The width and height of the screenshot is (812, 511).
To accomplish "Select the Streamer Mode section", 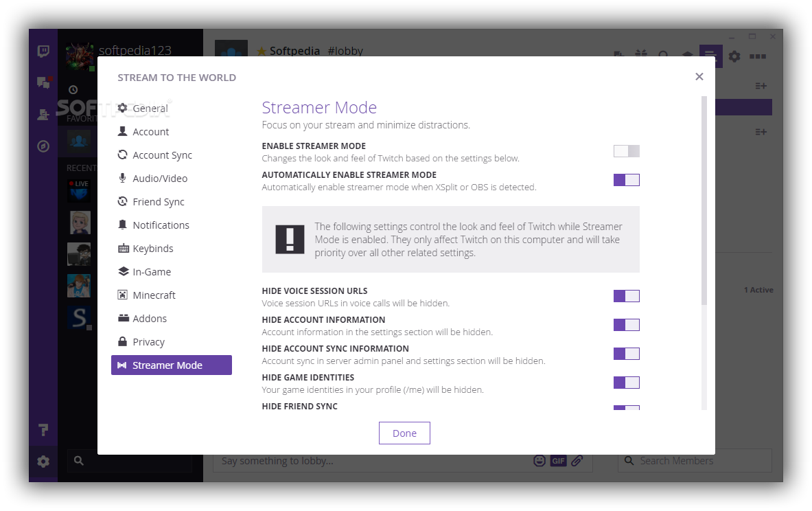I will [x=172, y=365].
